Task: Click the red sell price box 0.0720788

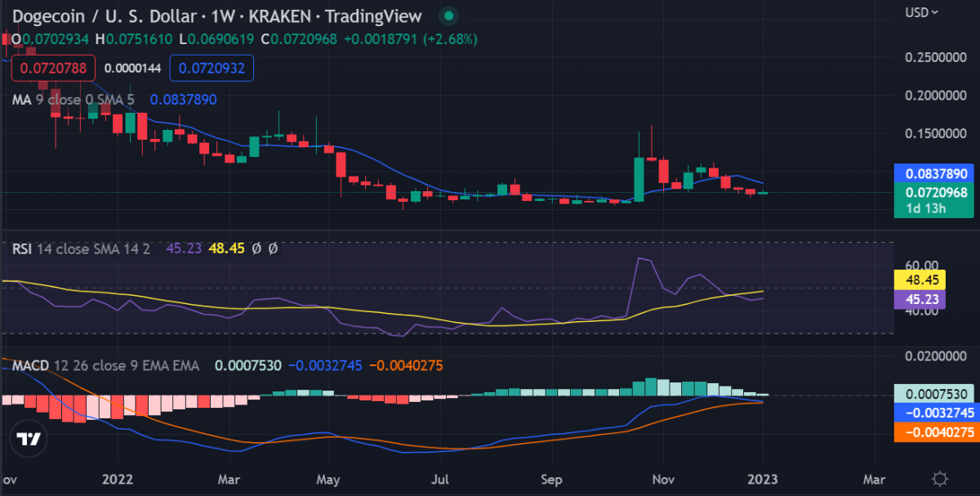Action: (x=53, y=68)
